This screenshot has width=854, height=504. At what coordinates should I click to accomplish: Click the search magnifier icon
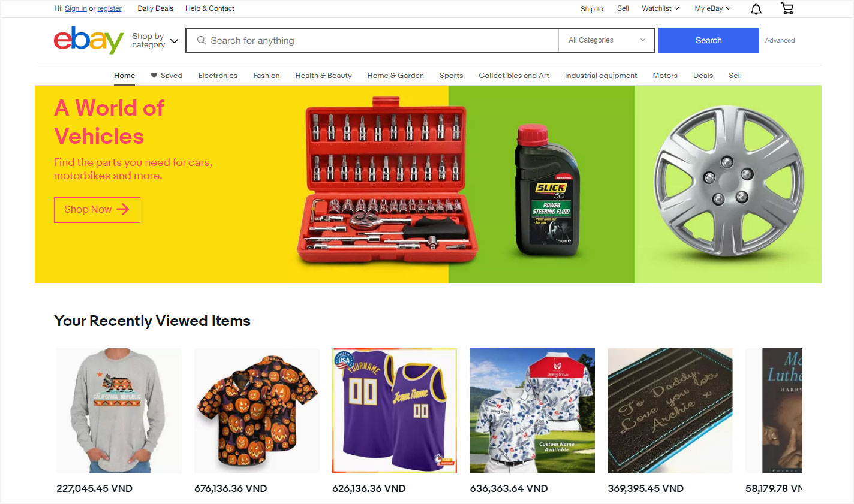[202, 40]
